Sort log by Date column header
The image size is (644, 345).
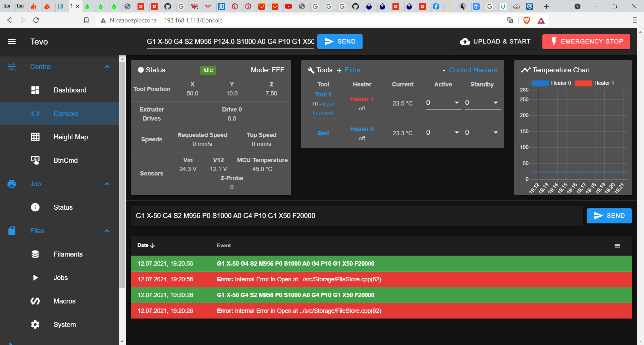(146, 246)
